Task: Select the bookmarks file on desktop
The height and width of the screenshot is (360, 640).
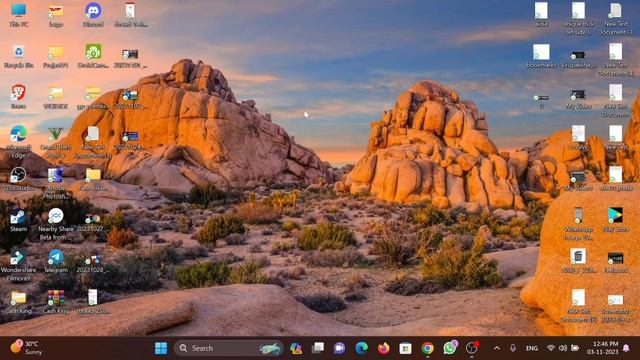Action: (541, 56)
